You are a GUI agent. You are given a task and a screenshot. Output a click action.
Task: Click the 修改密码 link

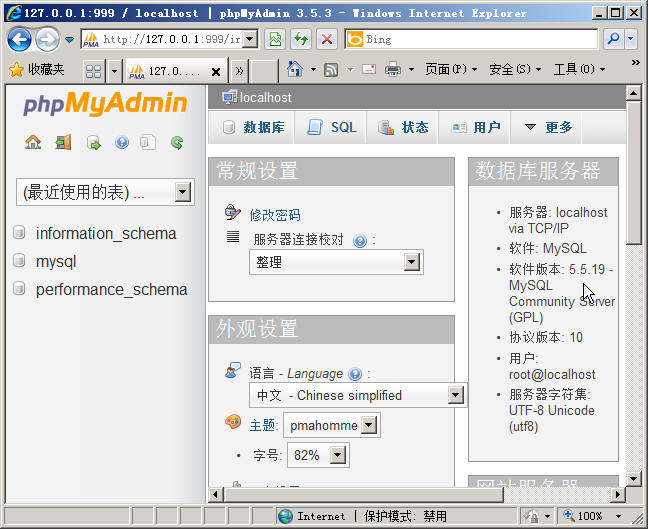click(275, 215)
